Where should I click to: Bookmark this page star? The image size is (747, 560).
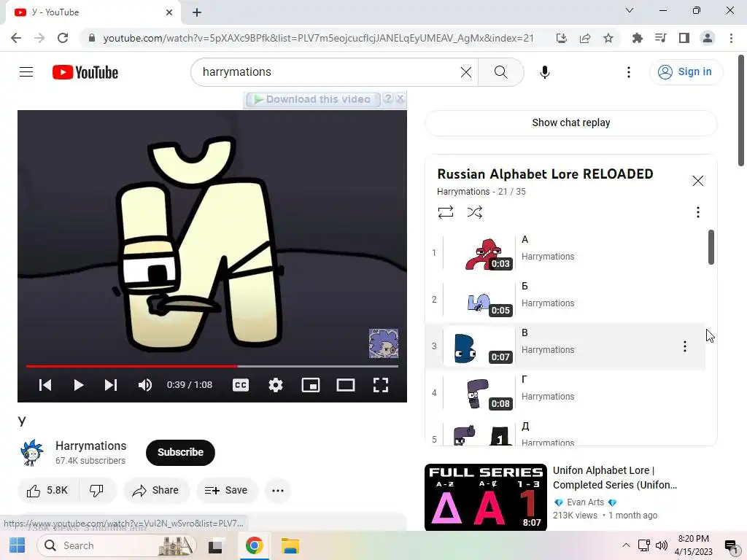608,38
